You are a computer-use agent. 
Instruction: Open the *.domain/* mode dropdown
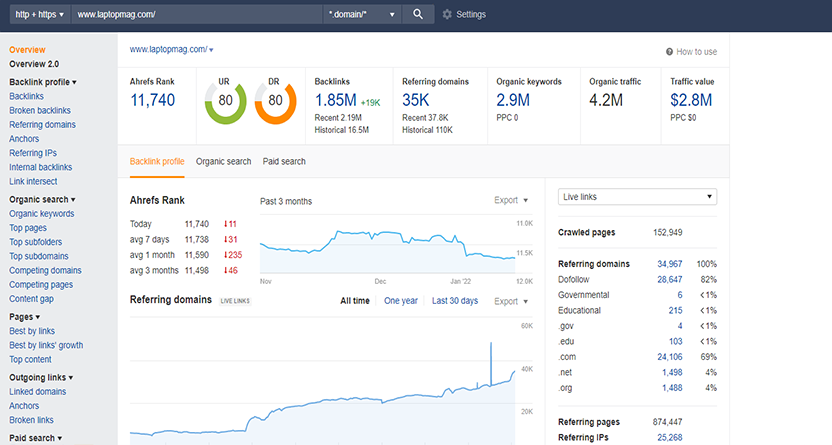(362, 14)
